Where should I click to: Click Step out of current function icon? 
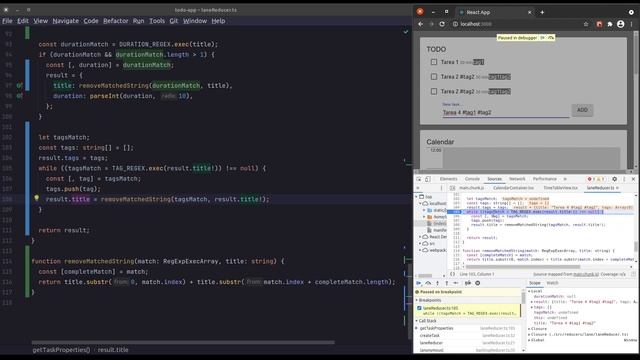[447, 283]
